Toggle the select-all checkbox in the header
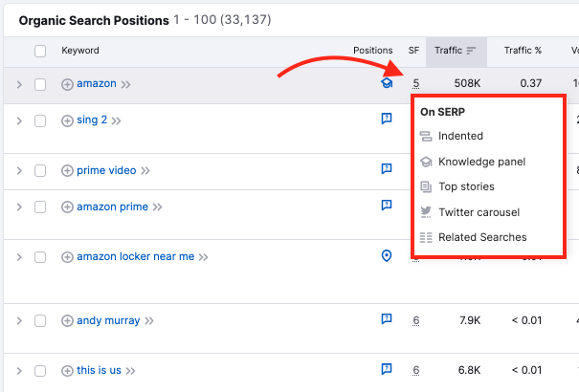 40,51
